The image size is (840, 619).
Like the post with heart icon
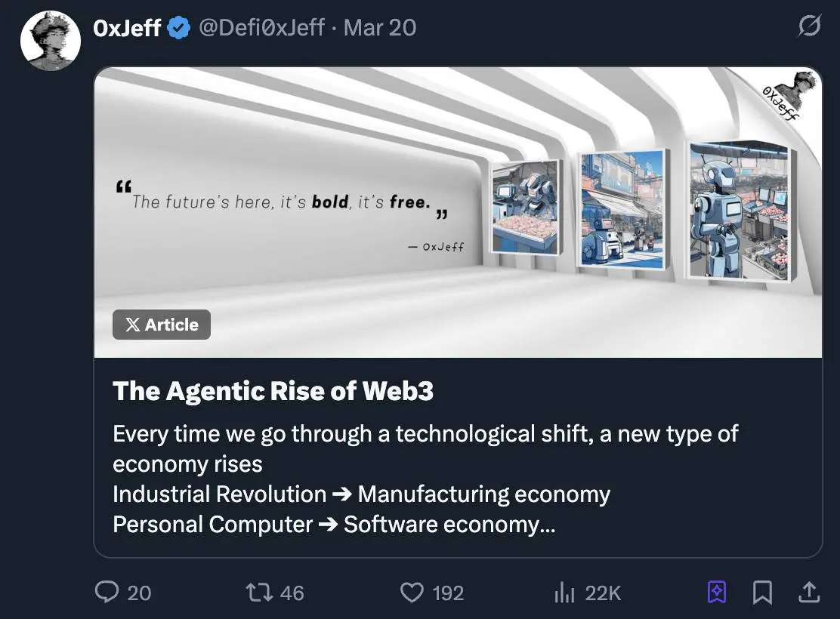coord(412,593)
